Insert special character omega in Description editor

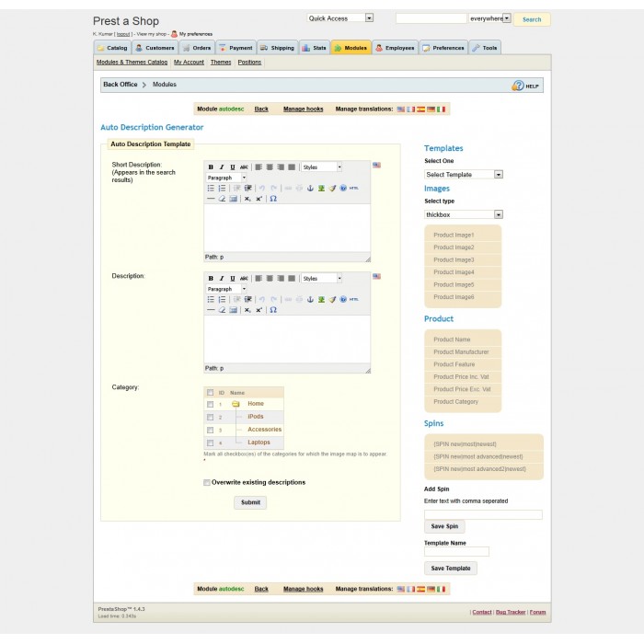click(273, 310)
